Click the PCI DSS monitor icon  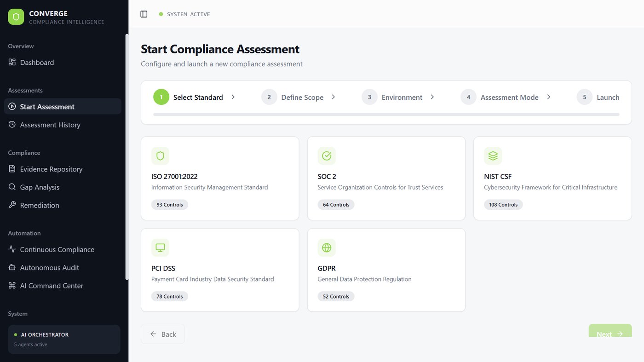coord(160,248)
